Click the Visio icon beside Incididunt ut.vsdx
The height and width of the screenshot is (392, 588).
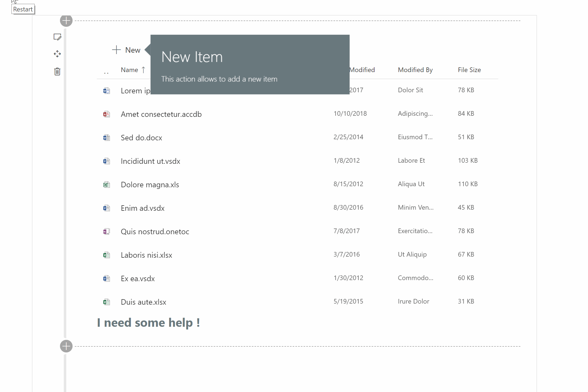click(106, 161)
